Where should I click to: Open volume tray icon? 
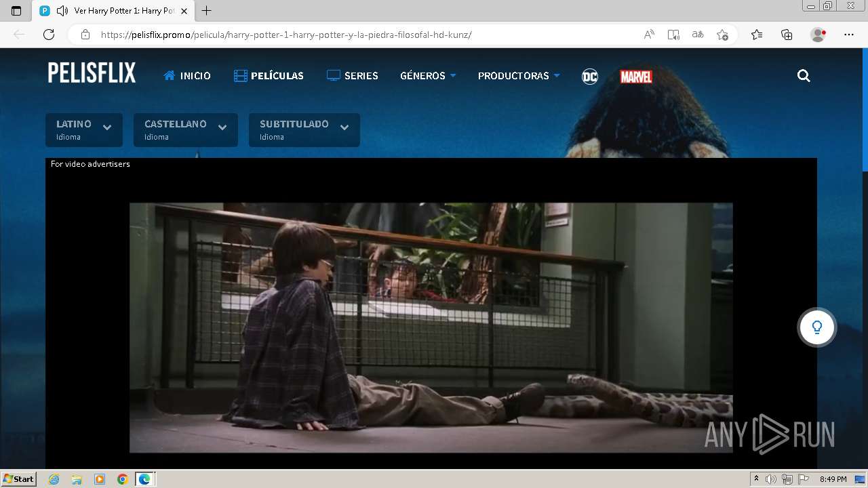(771, 479)
